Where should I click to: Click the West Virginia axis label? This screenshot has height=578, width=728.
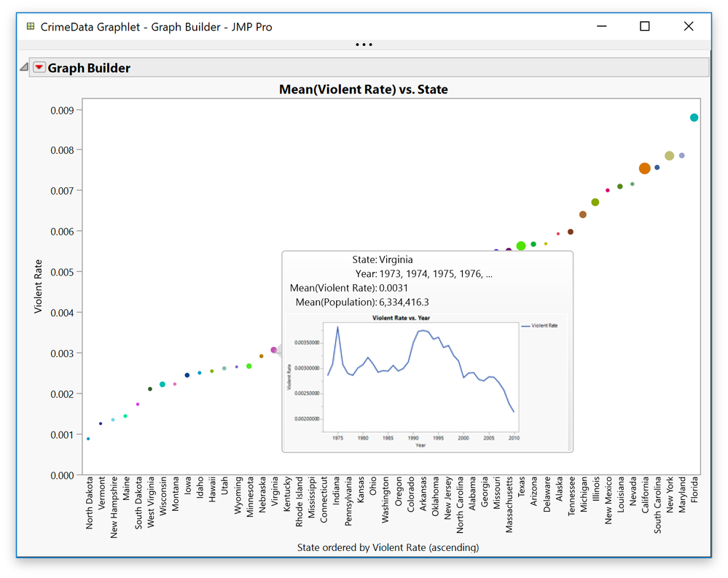click(x=151, y=502)
